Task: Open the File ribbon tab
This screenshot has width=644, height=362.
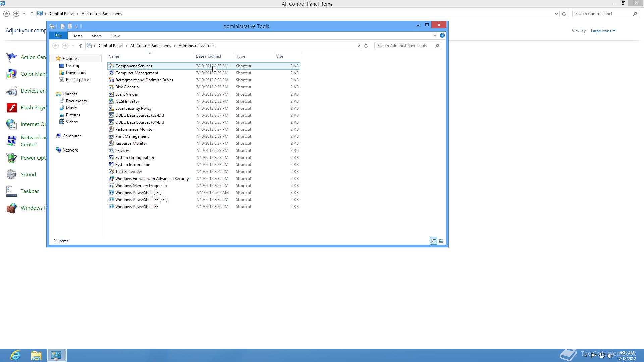Action: pyautogui.click(x=58, y=36)
